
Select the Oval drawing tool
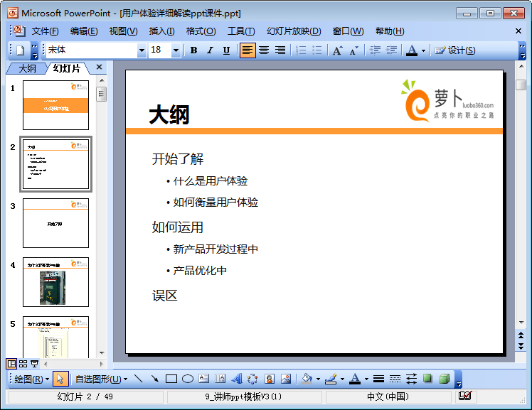pos(188,379)
